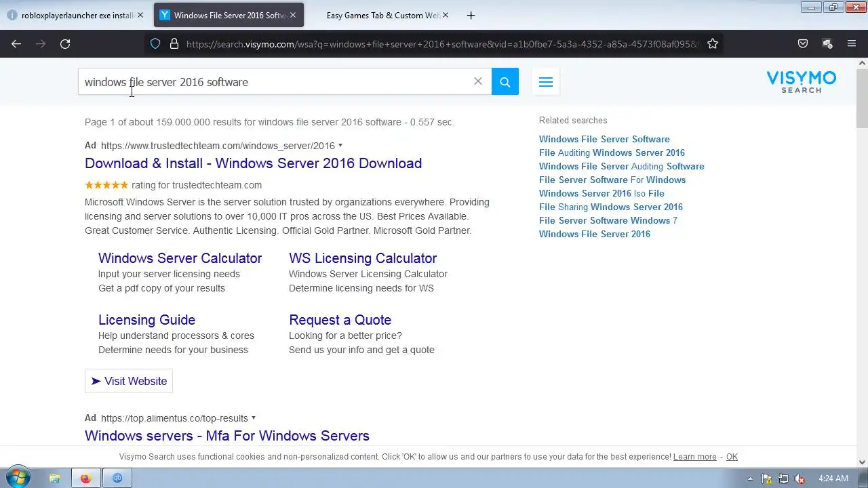The image size is (868, 488).
Task: Open Download & Install Windows Server 2016 link
Action: [x=253, y=163]
